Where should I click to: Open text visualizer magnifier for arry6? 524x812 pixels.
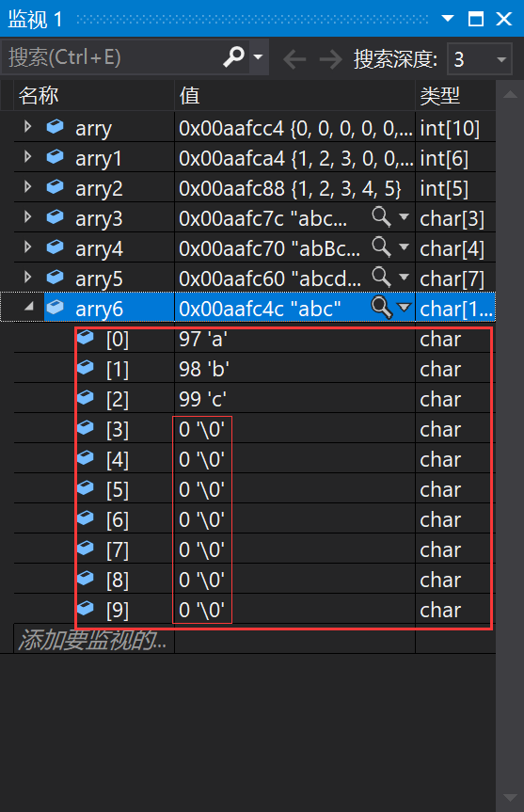point(382,308)
